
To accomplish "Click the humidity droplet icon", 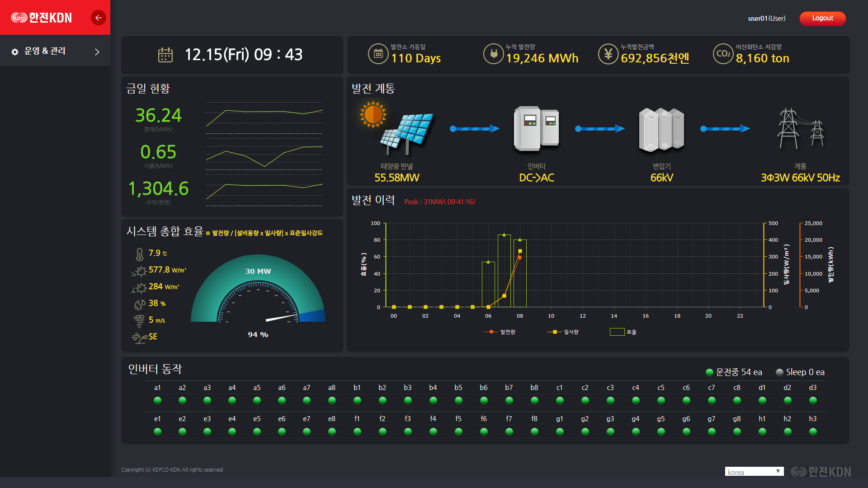I will (x=140, y=305).
